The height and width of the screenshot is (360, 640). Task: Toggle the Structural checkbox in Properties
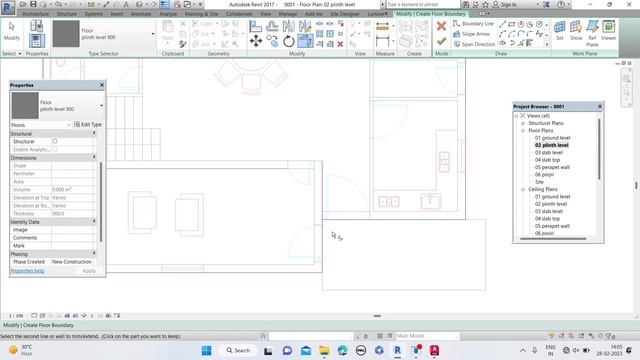click(55, 141)
